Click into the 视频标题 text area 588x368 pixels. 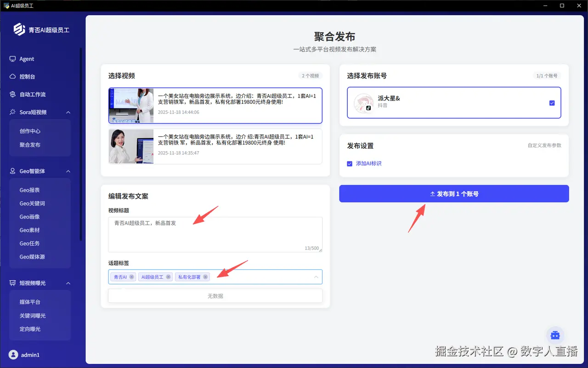[x=215, y=234]
